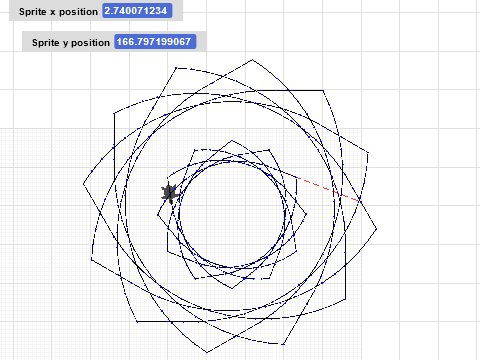480x360 pixels.
Task: Select the 'Sprite y position' watcher label
Action: click(x=71, y=43)
